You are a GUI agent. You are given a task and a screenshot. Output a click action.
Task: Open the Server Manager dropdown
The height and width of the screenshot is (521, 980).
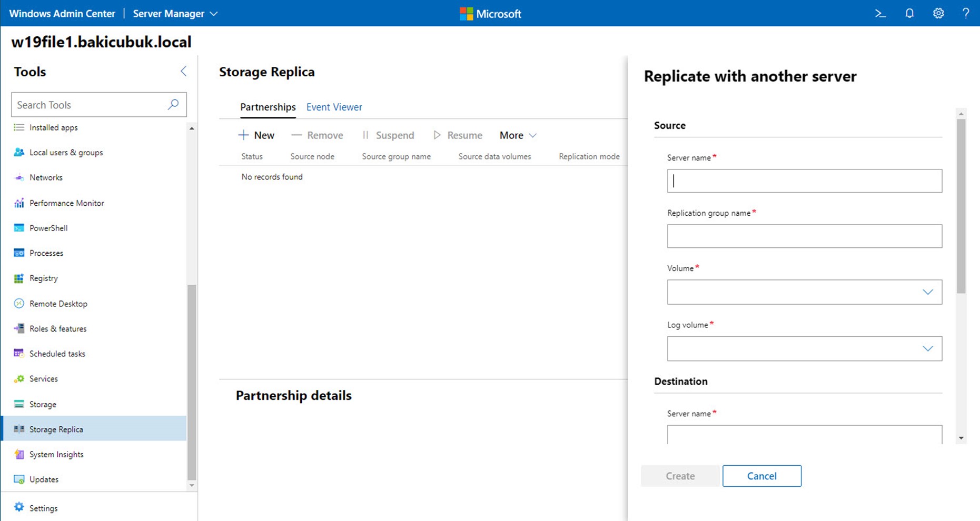(x=175, y=14)
